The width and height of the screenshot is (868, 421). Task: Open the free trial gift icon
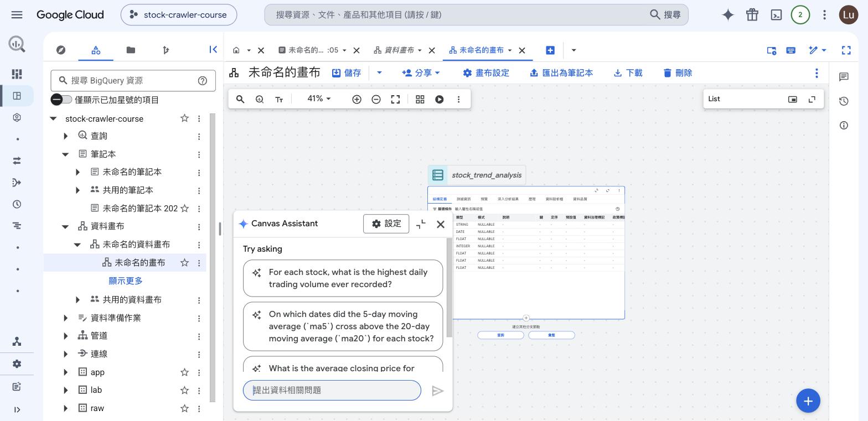click(x=752, y=15)
